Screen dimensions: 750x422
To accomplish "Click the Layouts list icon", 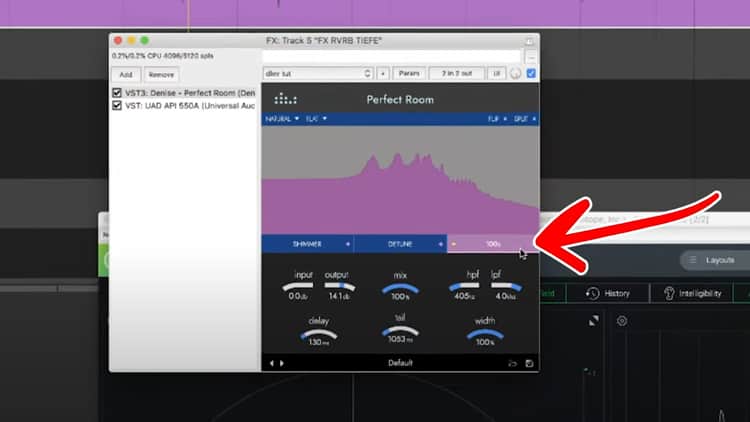I will tap(693, 260).
